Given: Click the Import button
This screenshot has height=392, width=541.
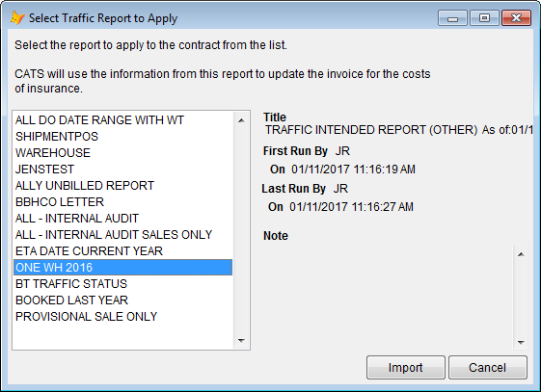Looking at the screenshot, I should (x=405, y=368).
